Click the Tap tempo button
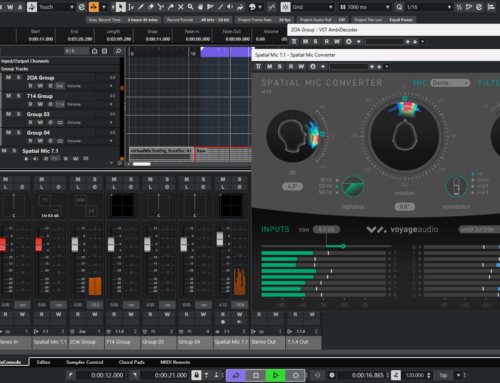 point(443,375)
